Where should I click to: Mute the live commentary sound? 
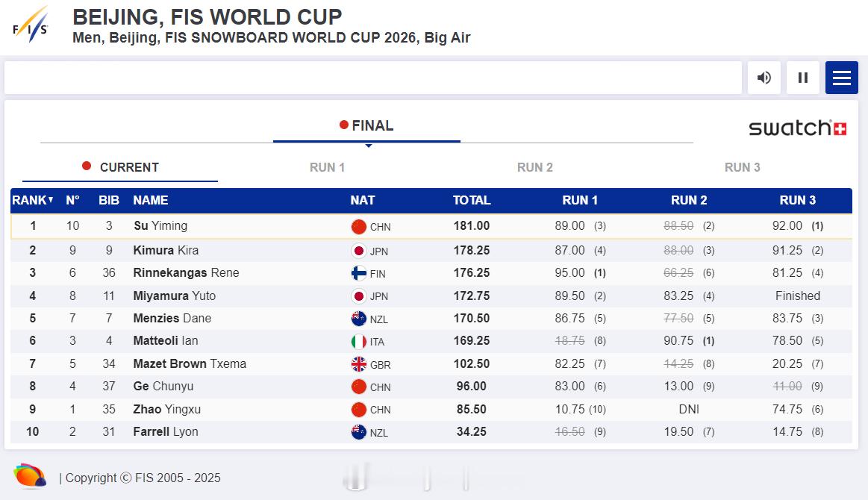[764, 78]
